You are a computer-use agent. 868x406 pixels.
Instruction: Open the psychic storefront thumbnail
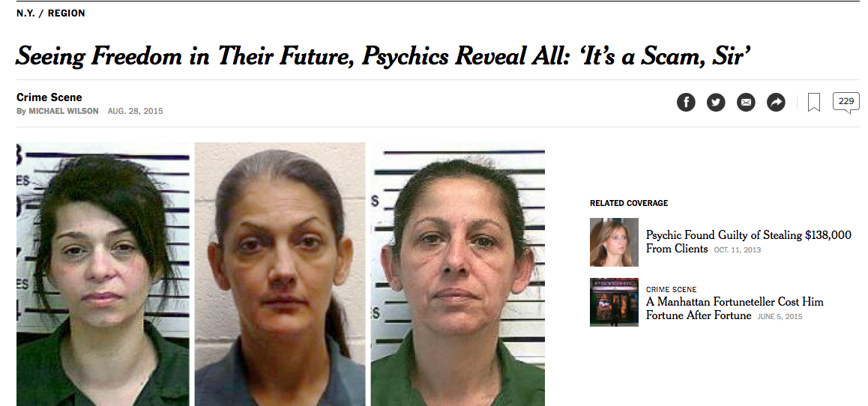click(614, 302)
